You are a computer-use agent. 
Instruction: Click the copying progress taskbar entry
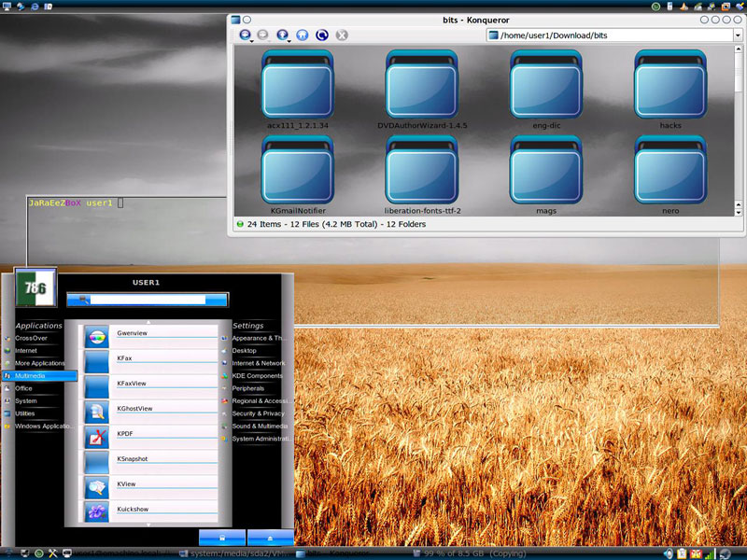[470, 553]
